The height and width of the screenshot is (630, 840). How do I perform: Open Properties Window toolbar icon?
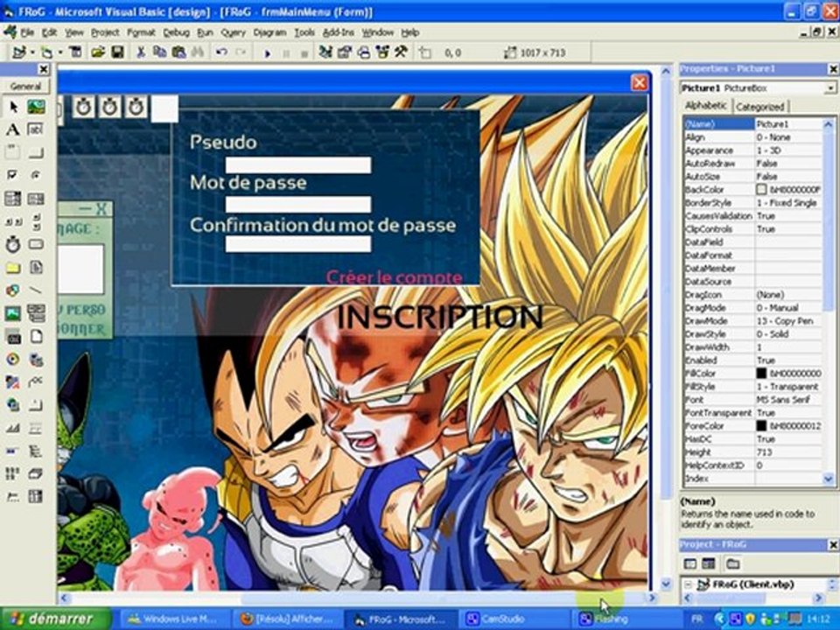[345, 52]
